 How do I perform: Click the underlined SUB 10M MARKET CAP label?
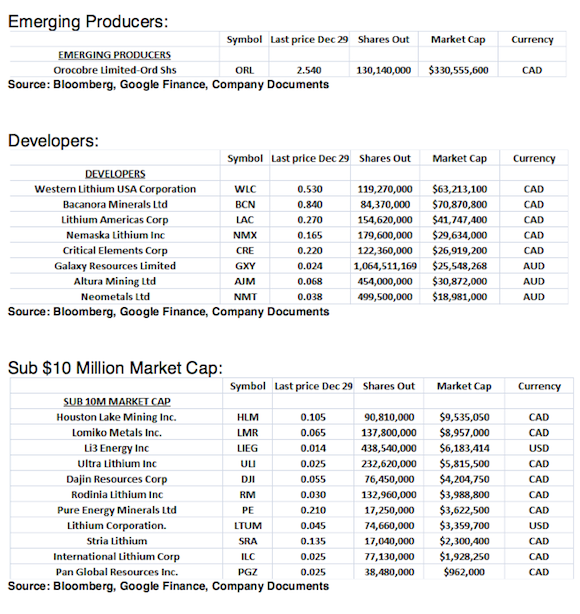(x=117, y=402)
